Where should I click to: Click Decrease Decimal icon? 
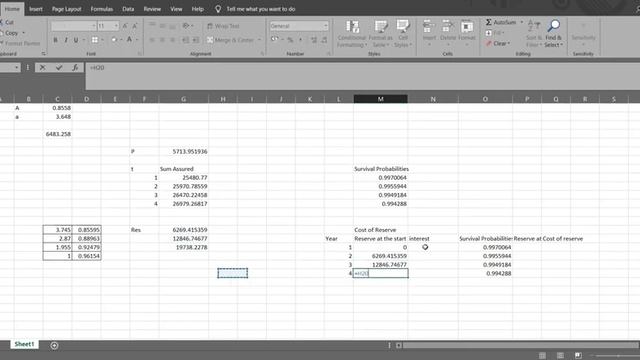tap(324, 40)
